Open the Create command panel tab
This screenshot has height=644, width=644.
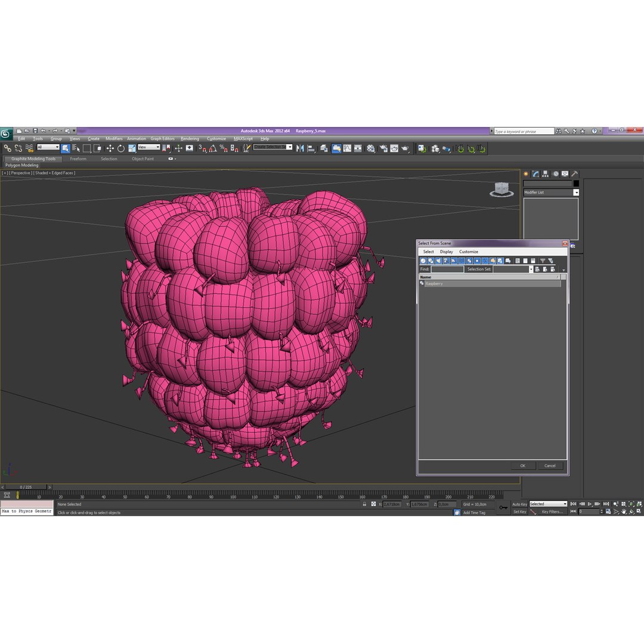tap(526, 174)
